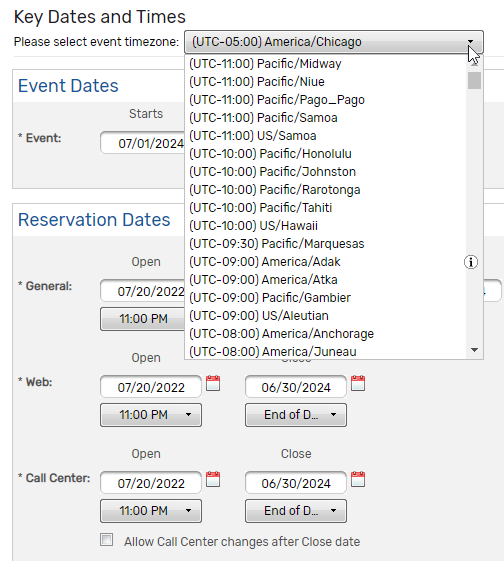Choose (UTC-10:00) US/Hawaii option
This screenshot has width=504, height=561.
pos(326,226)
